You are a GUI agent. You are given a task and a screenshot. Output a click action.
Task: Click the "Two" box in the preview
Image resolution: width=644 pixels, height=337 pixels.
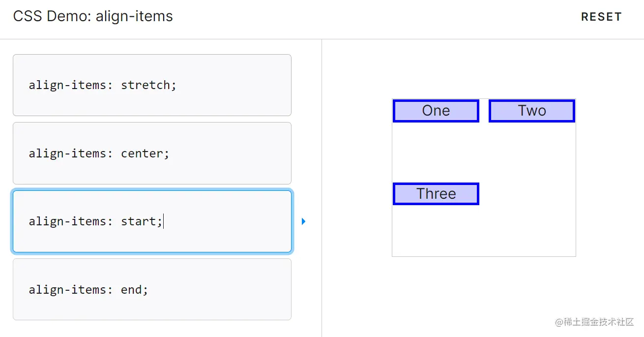click(x=532, y=111)
